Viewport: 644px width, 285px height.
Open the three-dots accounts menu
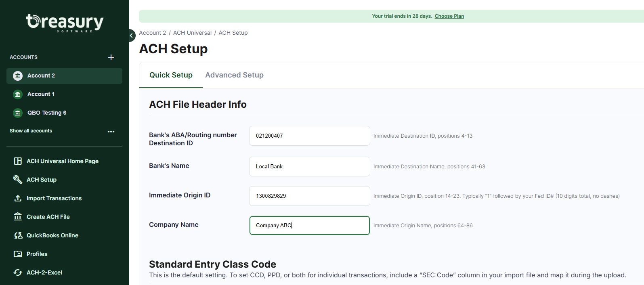click(111, 131)
